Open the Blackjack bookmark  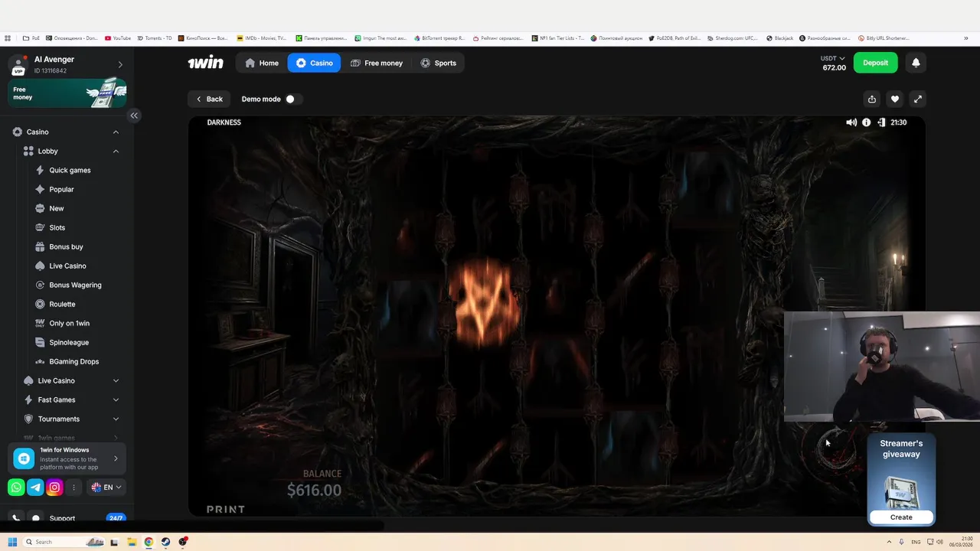click(x=779, y=37)
